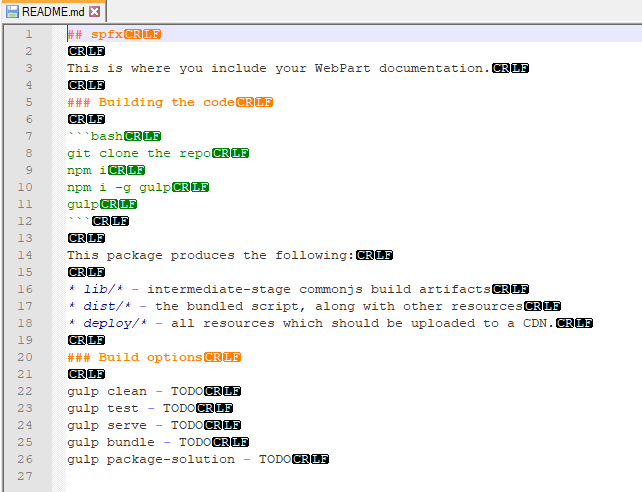
Task: Click the 'deploy/*' bullet line
Action: click(311, 323)
